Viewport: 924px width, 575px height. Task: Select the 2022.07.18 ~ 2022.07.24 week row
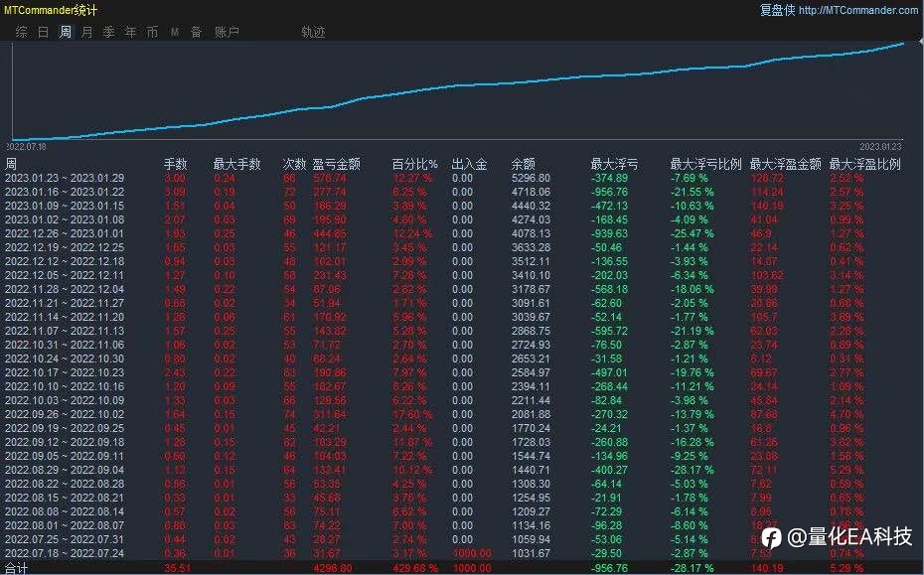tap(462, 554)
